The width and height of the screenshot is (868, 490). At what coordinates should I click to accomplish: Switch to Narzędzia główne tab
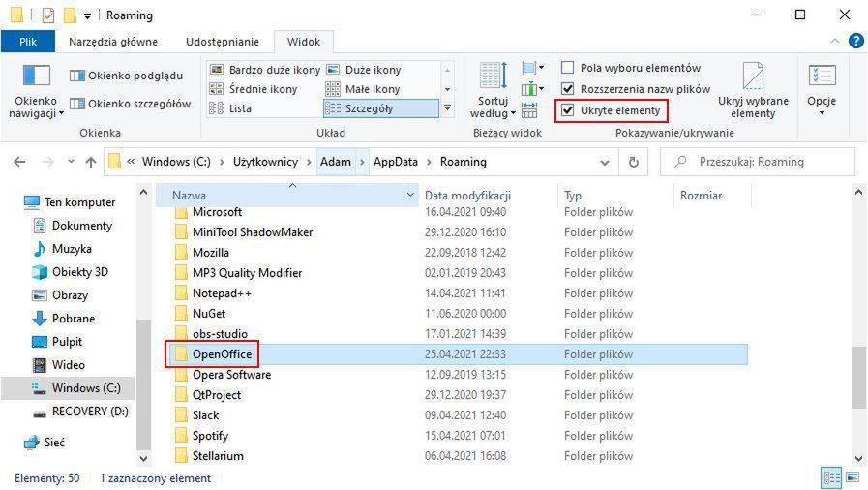pyautogui.click(x=113, y=42)
